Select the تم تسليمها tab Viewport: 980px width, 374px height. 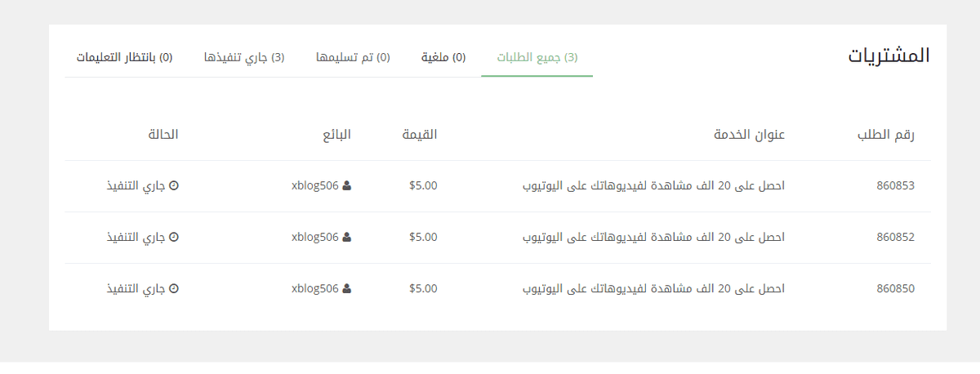coord(353,57)
